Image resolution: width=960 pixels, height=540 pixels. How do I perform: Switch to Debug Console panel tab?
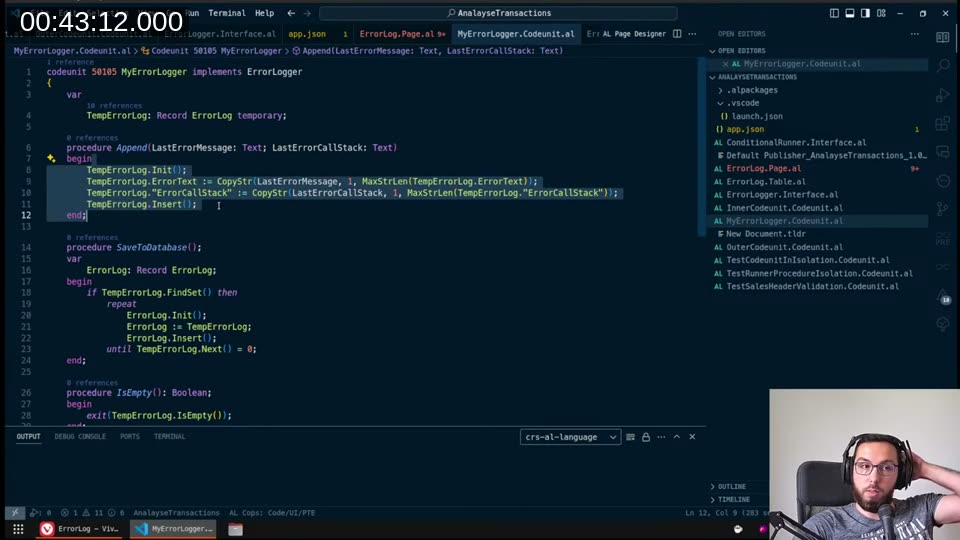point(80,437)
